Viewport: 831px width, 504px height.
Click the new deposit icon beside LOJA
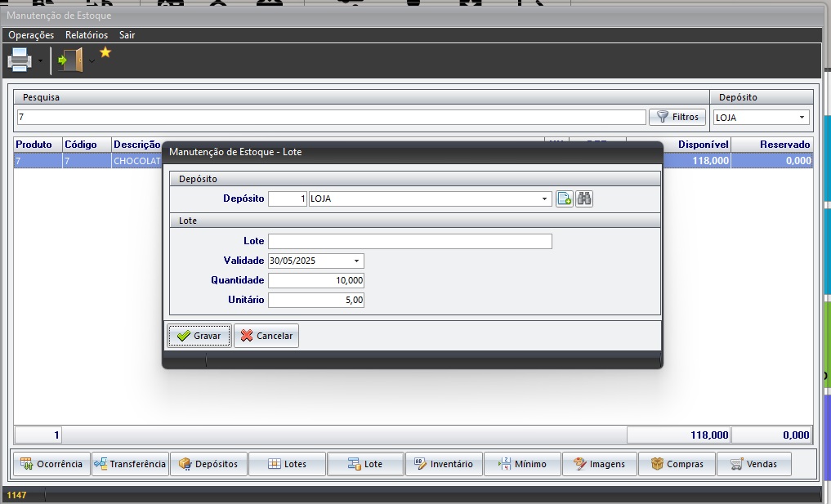point(564,198)
